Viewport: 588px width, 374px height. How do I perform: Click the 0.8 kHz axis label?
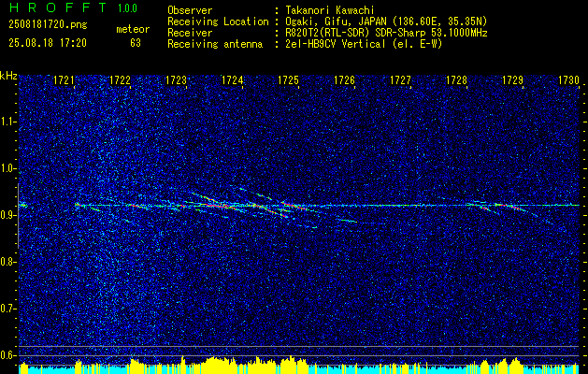pos(7,262)
